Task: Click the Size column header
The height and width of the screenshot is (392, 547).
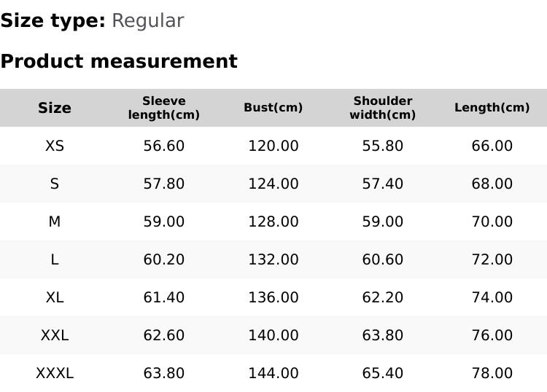Action: tap(55, 108)
